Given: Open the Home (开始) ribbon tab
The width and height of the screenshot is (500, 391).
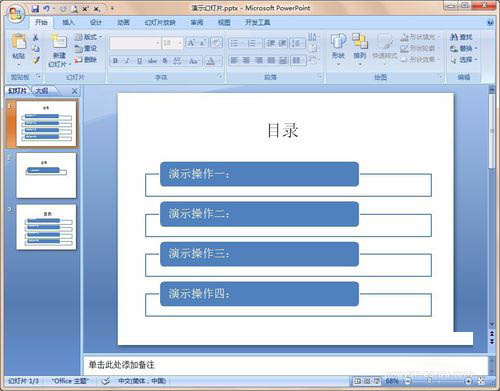Looking at the screenshot, I should coord(41,22).
